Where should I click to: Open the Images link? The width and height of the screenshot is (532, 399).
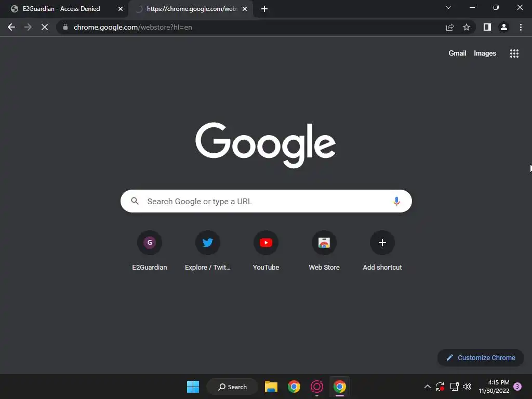485,54
